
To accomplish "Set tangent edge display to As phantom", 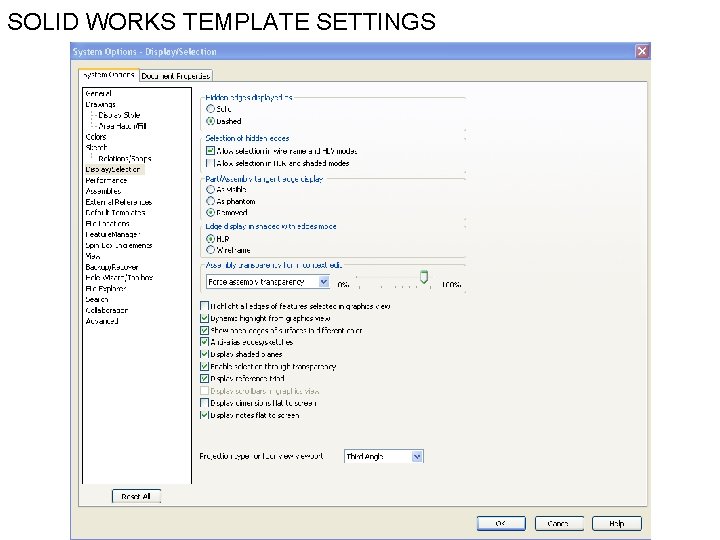I will pyautogui.click(x=210, y=201).
